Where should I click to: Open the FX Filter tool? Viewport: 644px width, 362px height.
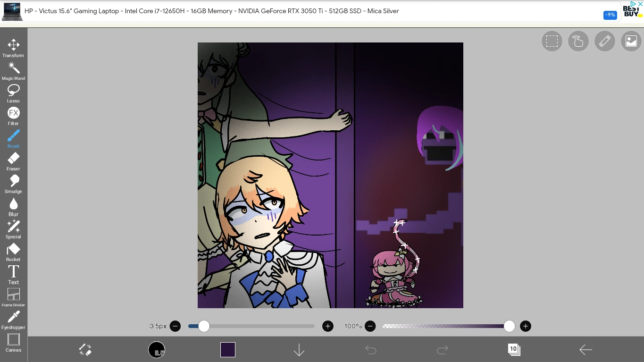(x=13, y=116)
